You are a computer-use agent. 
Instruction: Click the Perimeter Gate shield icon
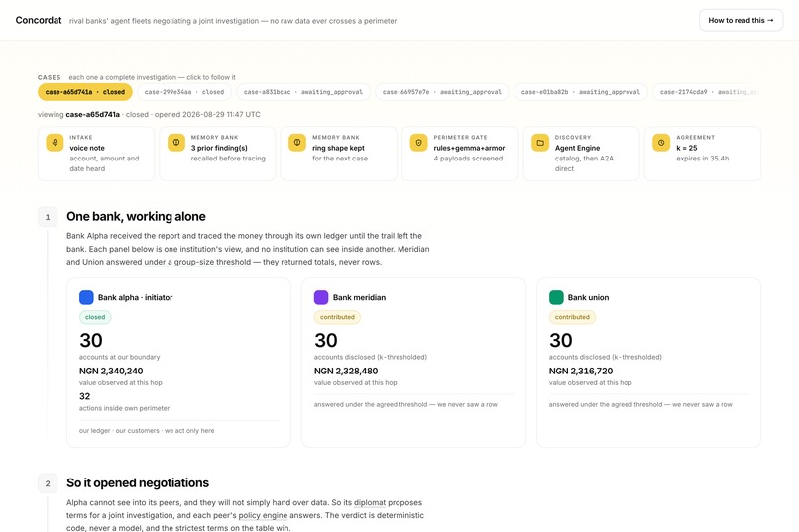418,143
